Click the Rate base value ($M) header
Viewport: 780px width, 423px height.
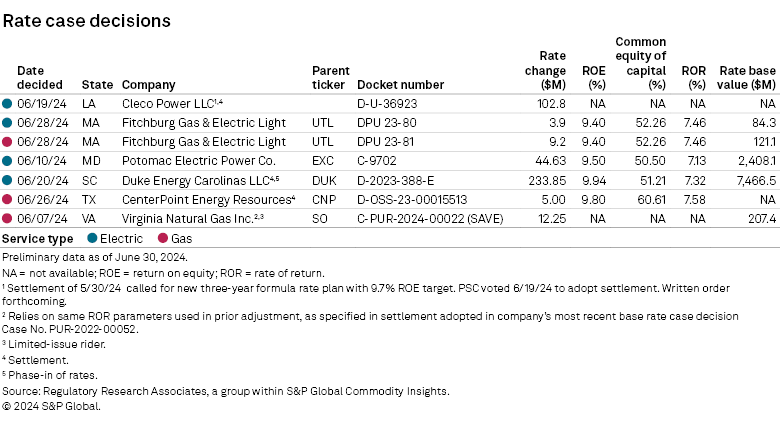coord(747,78)
